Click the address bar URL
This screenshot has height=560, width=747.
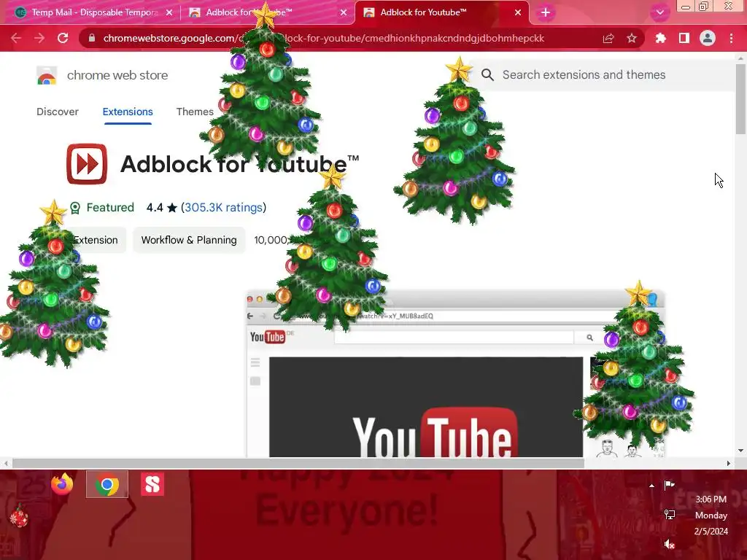click(x=323, y=38)
